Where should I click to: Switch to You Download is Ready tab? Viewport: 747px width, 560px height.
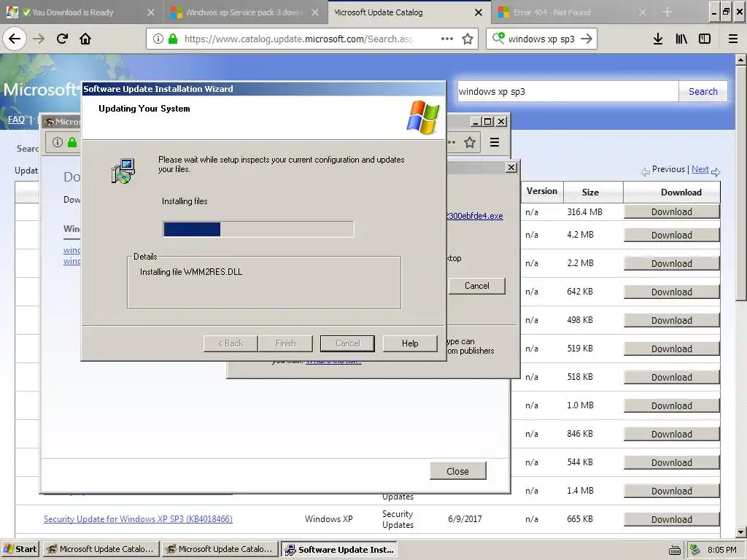click(82, 12)
